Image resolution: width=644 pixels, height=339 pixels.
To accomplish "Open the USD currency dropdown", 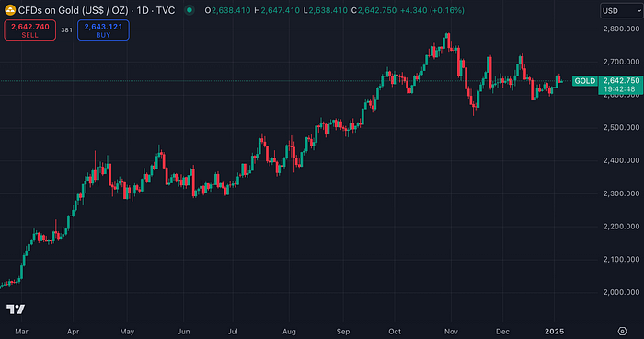I will pos(622,11).
